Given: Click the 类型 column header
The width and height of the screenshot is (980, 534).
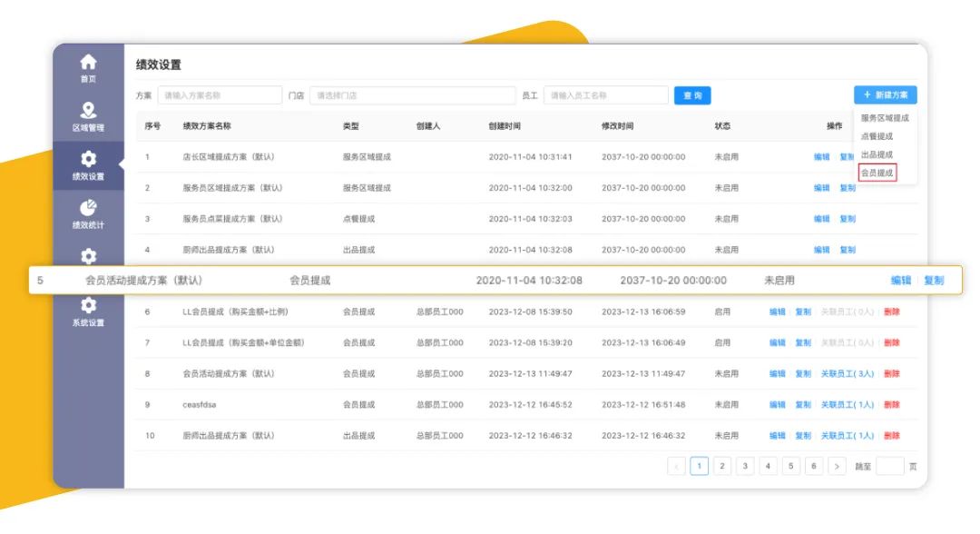Looking at the screenshot, I should pos(350,125).
